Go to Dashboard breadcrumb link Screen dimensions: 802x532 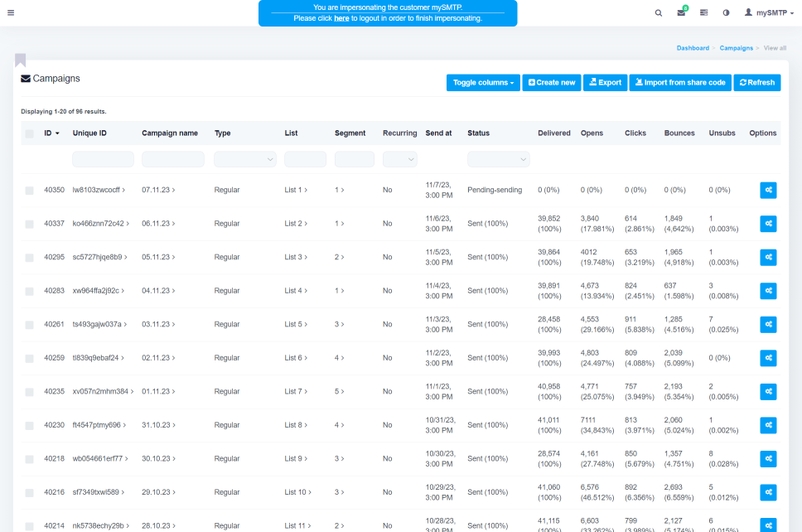[693, 48]
